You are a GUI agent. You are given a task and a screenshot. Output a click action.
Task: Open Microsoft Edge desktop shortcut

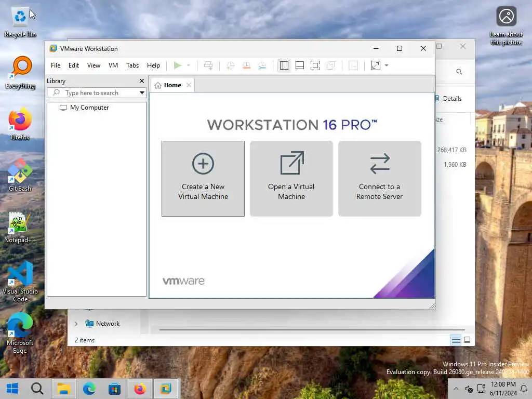20,333
